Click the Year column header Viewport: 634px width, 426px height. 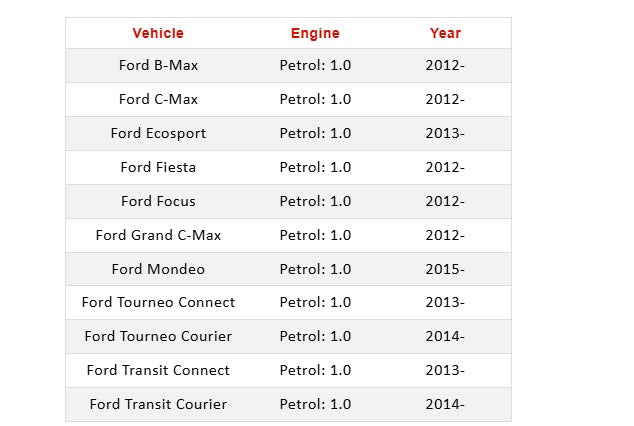[445, 33]
